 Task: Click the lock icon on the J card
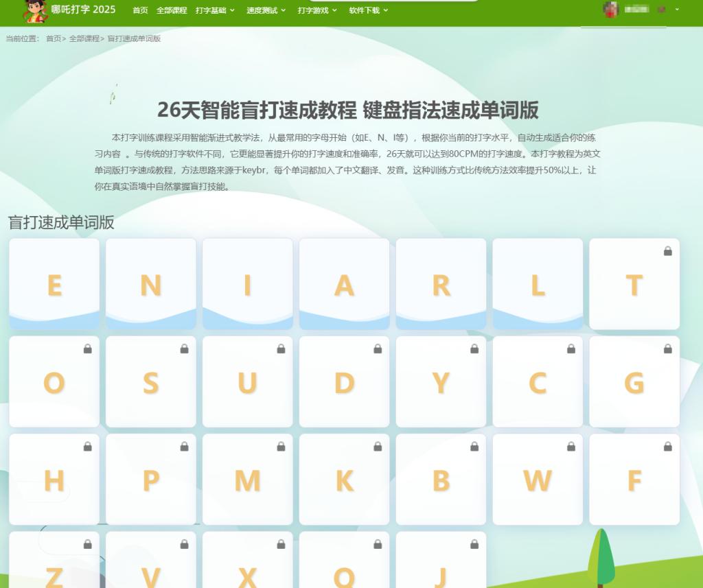pyautogui.click(x=474, y=544)
